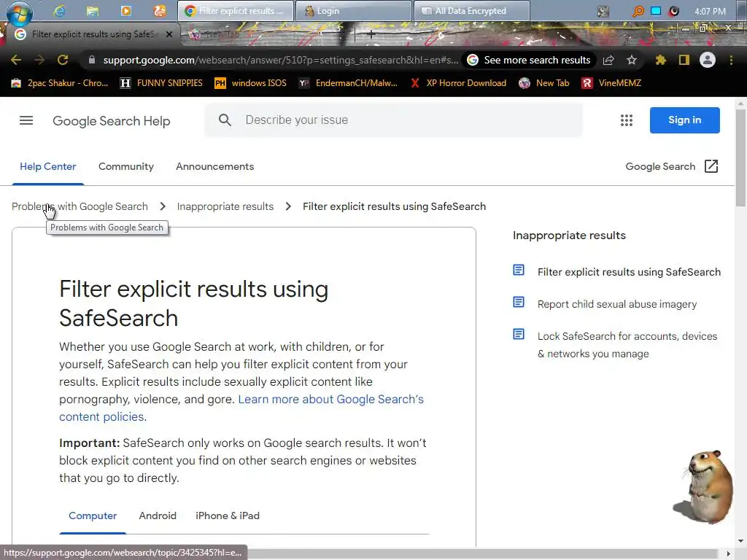Viewport: 747px width, 560px height.
Task: Open XP Horror Download bookmark
Action: (458, 83)
